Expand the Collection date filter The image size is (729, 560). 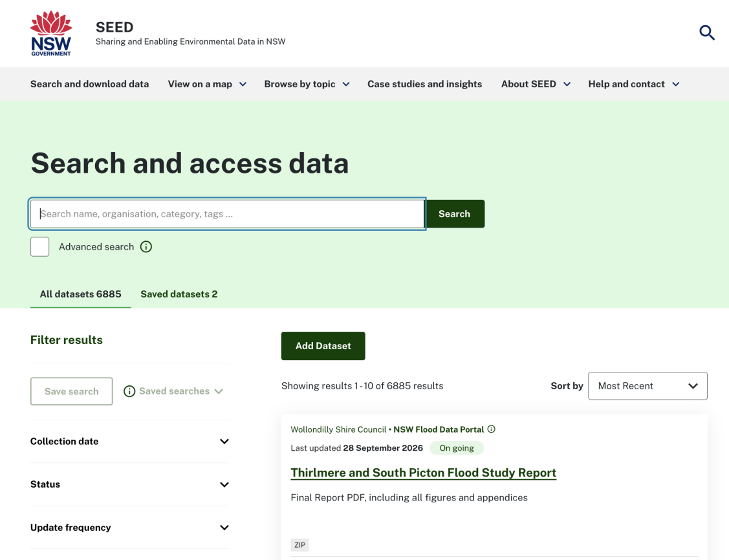point(129,442)
